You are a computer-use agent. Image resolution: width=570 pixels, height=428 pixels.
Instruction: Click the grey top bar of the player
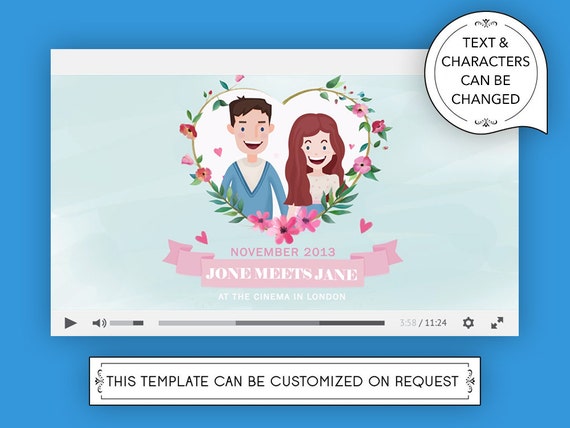click(240, 62)
